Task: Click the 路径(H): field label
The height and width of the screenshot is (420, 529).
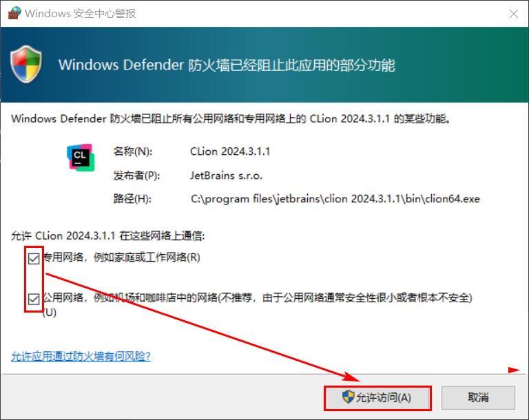Action: coord(132,199)
